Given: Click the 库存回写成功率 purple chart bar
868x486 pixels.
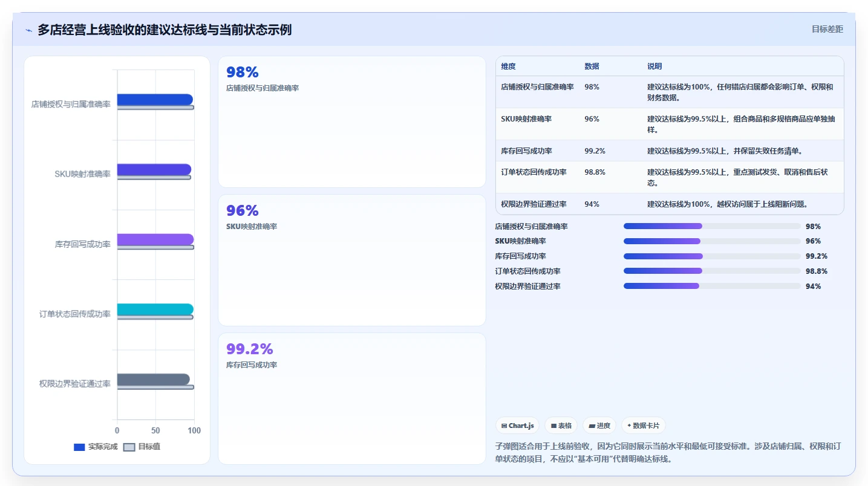Looking at the screenshot, I should (x=155, y=239).
